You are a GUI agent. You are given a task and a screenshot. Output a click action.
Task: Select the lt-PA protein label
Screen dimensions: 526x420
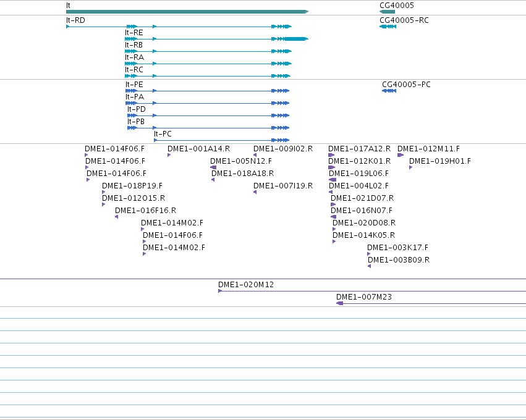[x=135, y=97]
